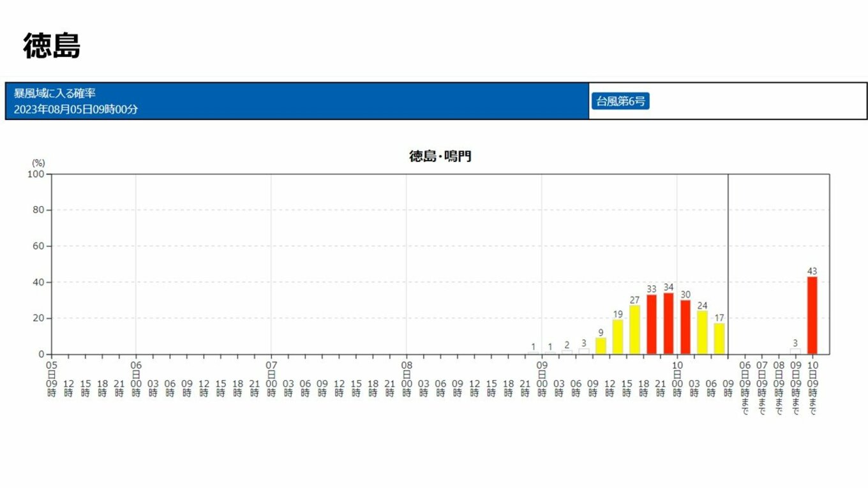Screen dimensions: 868x488
Task: Click the red bar labeled 34
Action: pyautogui.click(x=668, y=323)
